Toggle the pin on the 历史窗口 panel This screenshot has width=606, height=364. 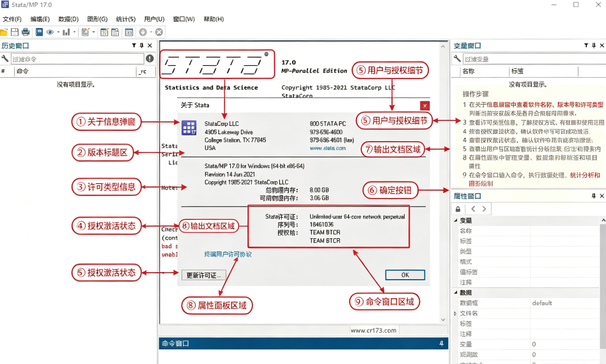pyautogui.click(x=142, y=45)
